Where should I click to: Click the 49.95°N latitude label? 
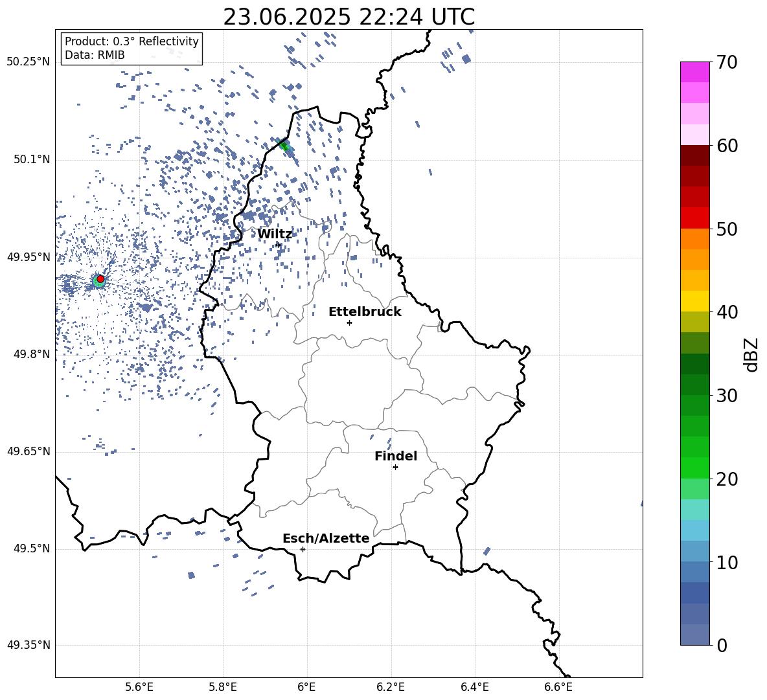[x=29, y=257]
